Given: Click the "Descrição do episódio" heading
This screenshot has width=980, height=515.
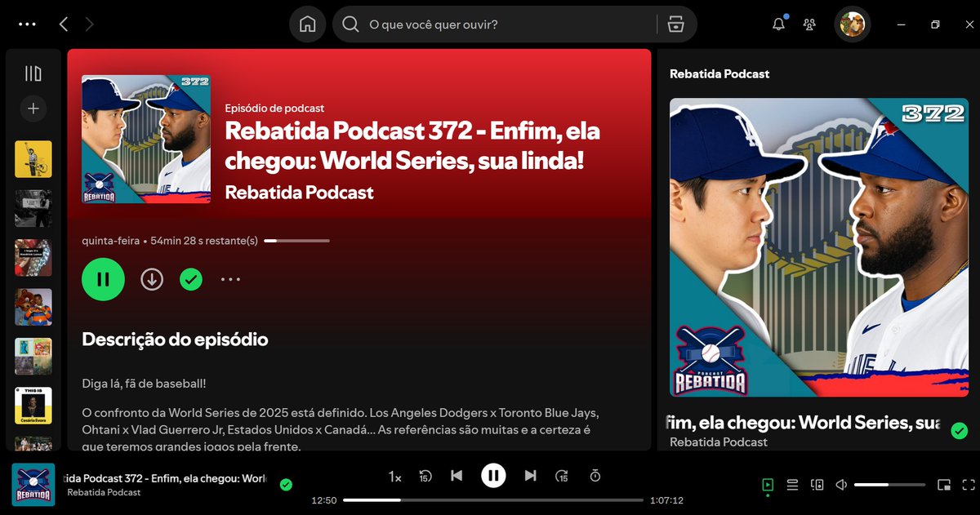Looking at the screenshot, I should point(175,339).
